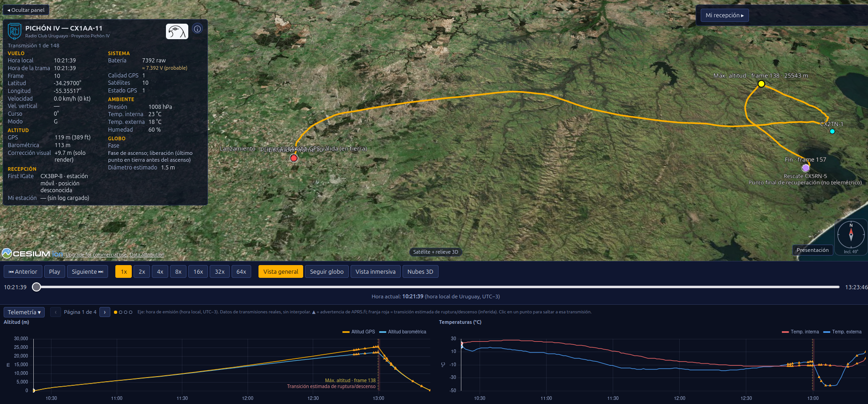The width and height of the screenshot is (868, 404).
Task: Switch to Seguir globo view
Action: pos(327,271)
